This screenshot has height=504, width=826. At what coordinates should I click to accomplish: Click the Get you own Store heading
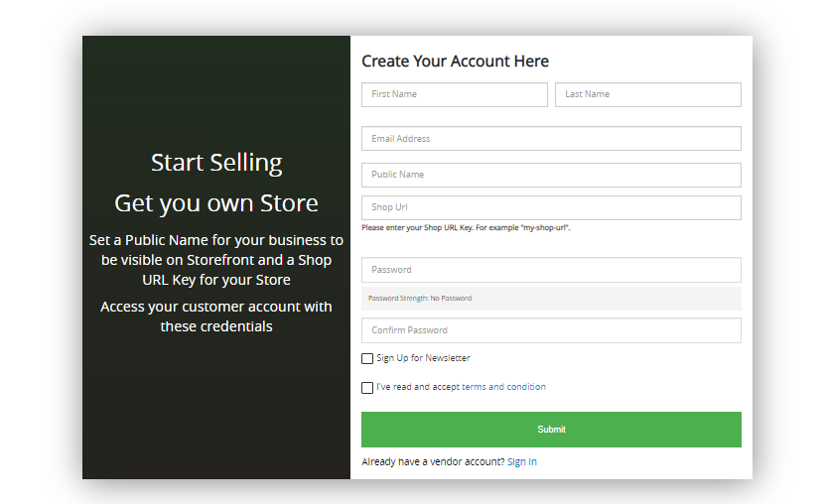point(216,203)
